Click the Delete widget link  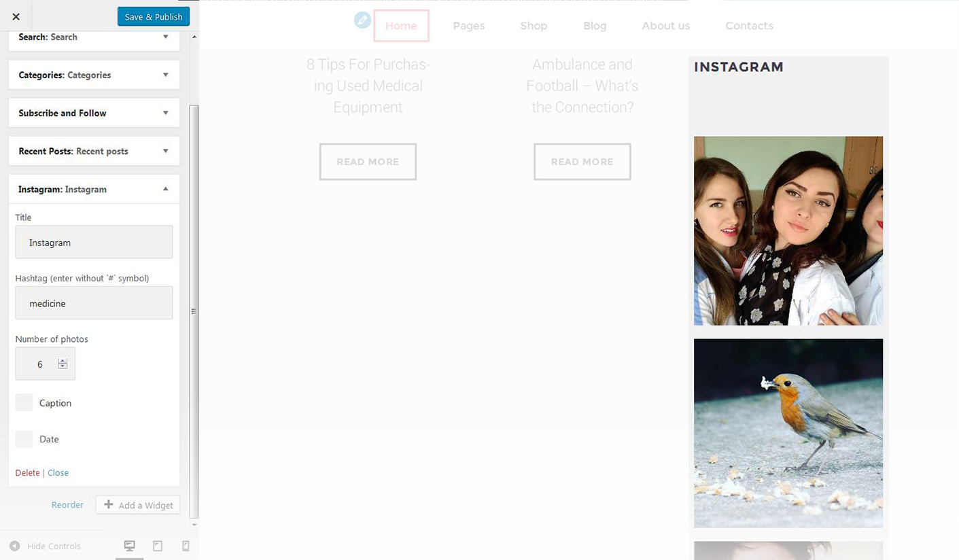pyautogui.click(x=27, y=472)
